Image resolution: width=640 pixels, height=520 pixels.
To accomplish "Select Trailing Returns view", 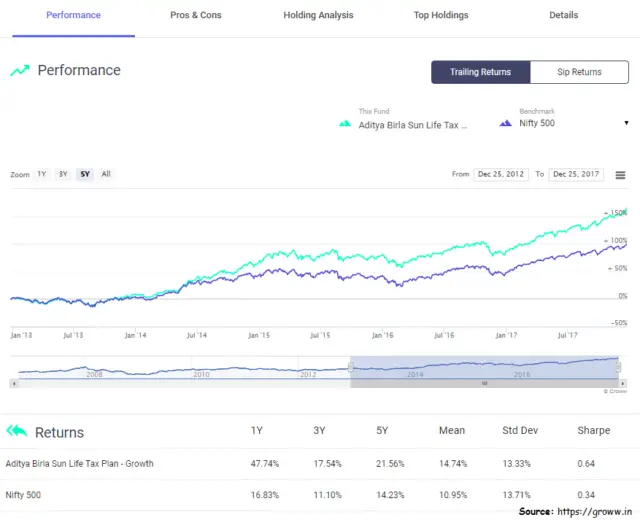I will [480, 72].
